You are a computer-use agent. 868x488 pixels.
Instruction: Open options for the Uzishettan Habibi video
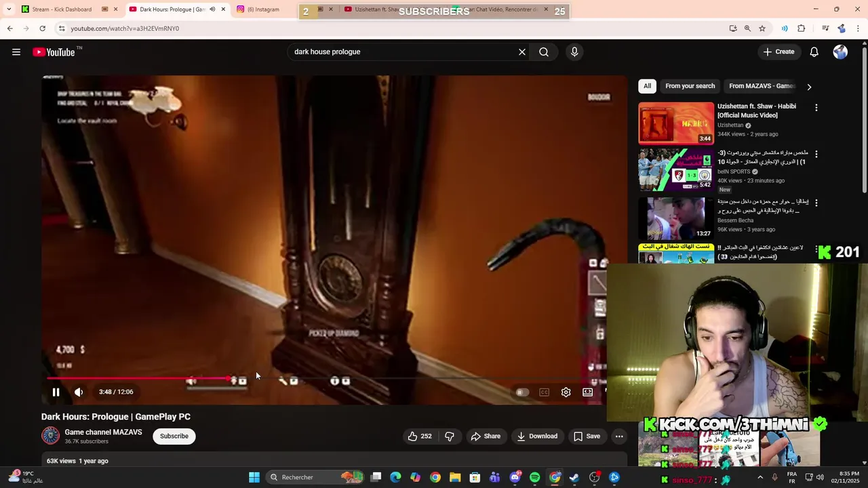[816, 108]
